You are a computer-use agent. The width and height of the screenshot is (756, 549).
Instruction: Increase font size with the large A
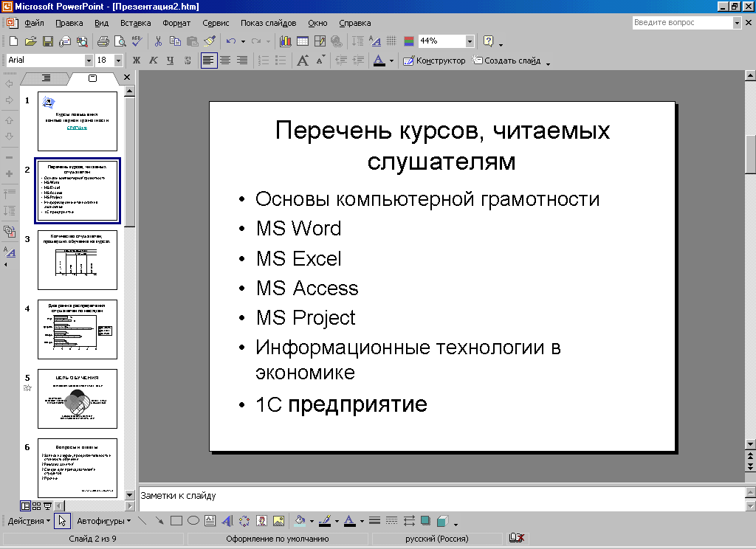pos(303,61)
